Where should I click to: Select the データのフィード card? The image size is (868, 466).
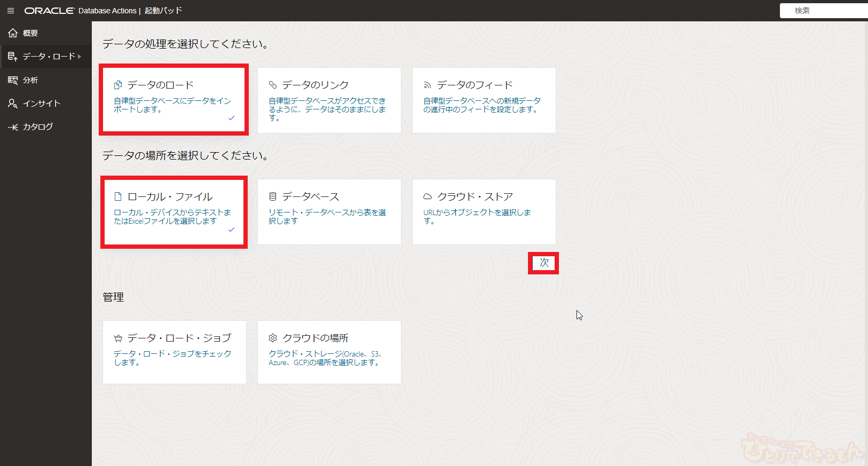[x=484, y=100]
